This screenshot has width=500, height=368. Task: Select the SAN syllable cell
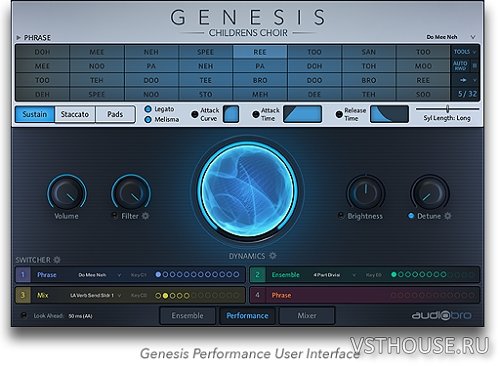point(369,52)
